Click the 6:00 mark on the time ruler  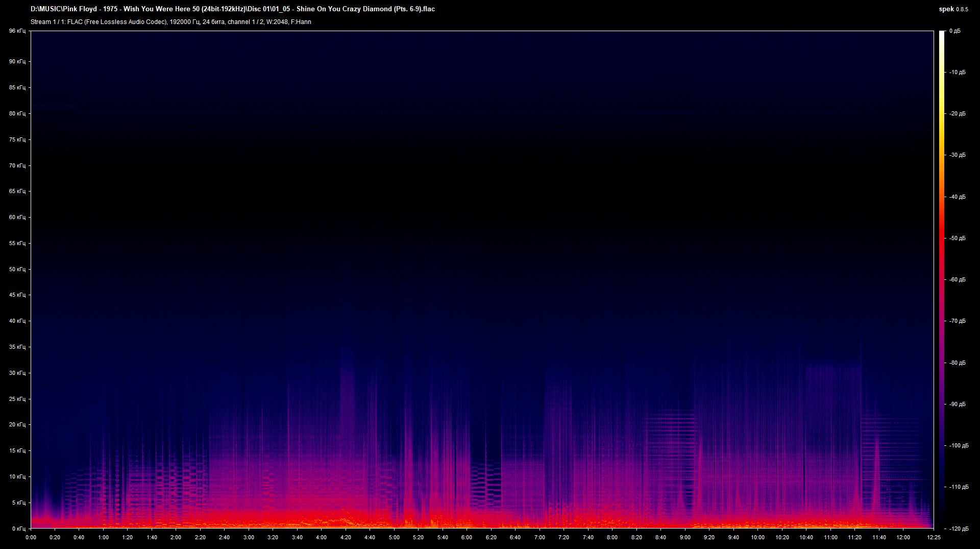467,537
